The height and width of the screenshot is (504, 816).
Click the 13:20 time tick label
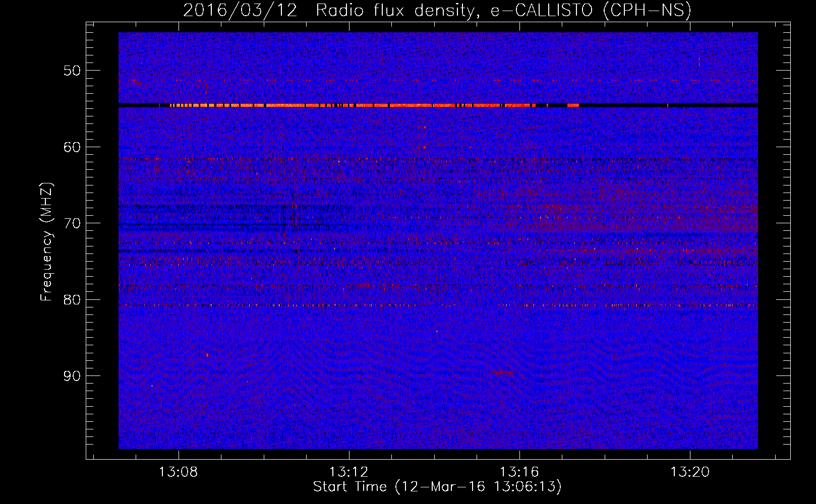[690, 472]
